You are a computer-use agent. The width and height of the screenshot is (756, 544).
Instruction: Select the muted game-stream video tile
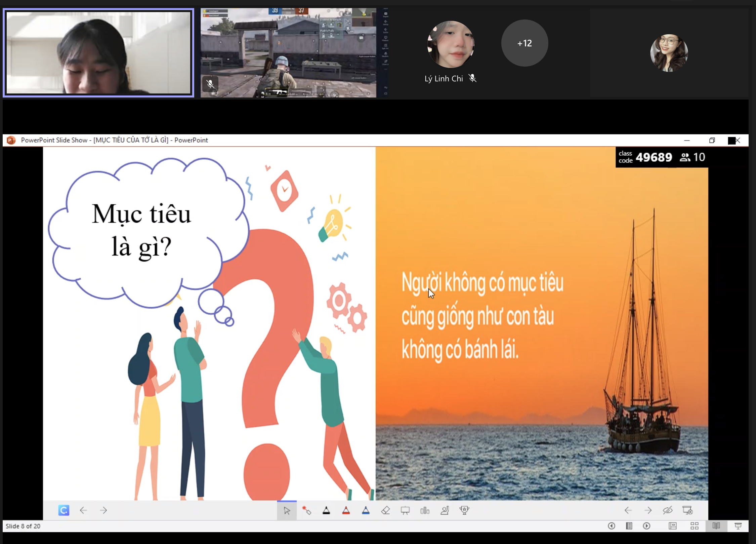[288, 53]
